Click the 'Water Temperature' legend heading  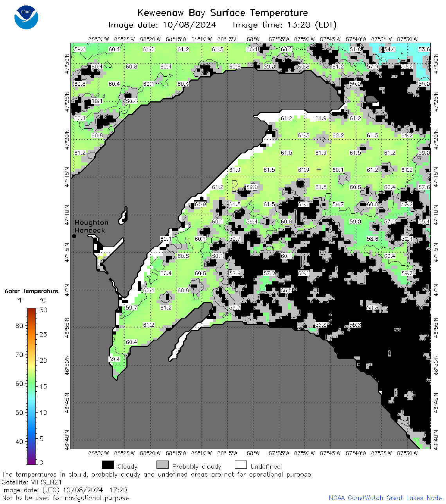tap(31, 291)
